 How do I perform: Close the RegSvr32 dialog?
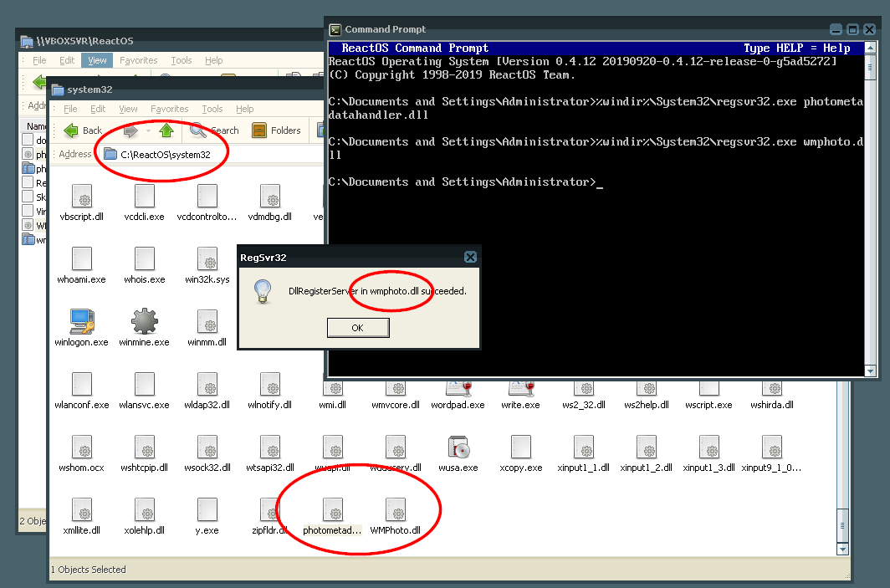(470, 257)
